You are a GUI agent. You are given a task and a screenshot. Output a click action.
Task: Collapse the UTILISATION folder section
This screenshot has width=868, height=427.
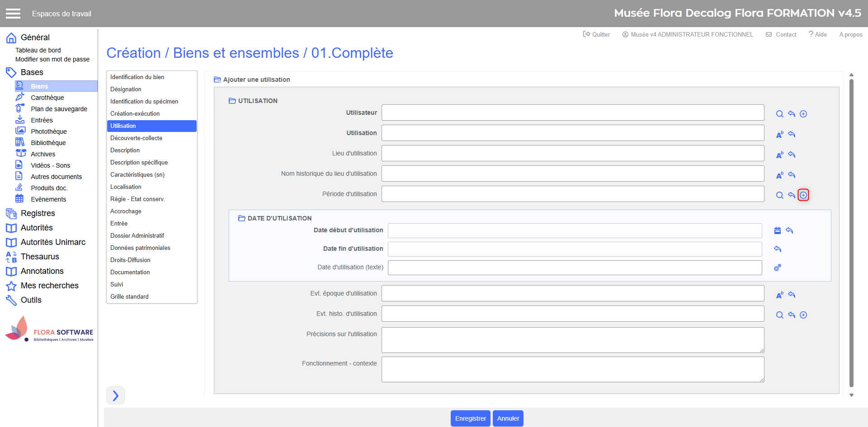click(232, 101)
